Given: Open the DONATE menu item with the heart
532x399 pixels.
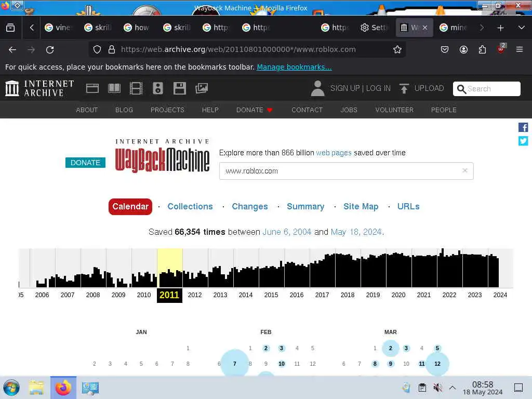Looking at the screenshot, I should pyautogui.click(x=255, y=110).
